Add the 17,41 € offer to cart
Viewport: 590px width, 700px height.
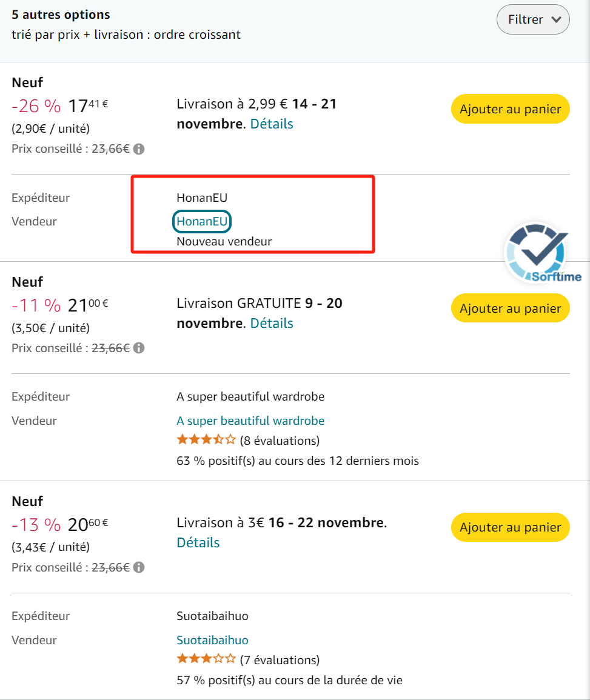pyautogui.click(x=510, y=109)
